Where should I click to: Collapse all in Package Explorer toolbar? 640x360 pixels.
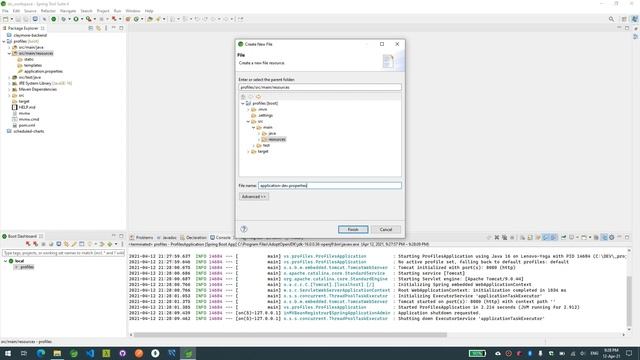click(91, 28)
